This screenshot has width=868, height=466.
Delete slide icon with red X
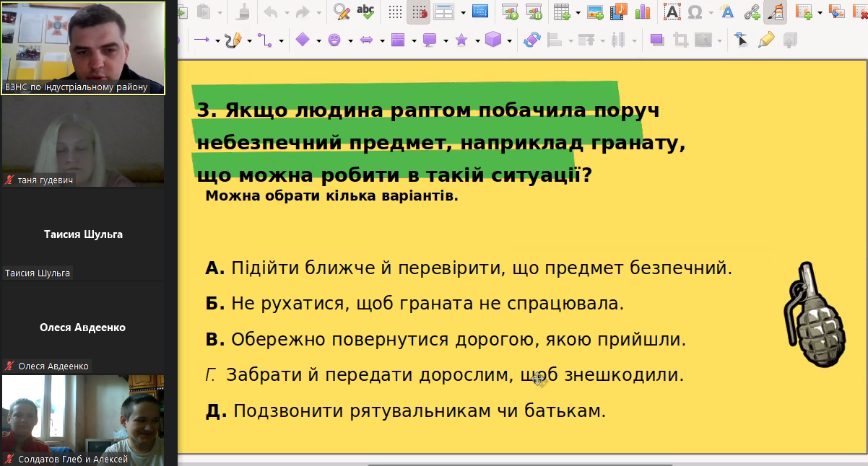859,12
